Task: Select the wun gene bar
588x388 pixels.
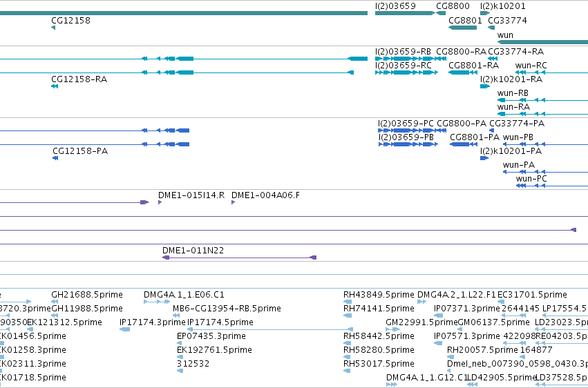Action: click(542, 42)
